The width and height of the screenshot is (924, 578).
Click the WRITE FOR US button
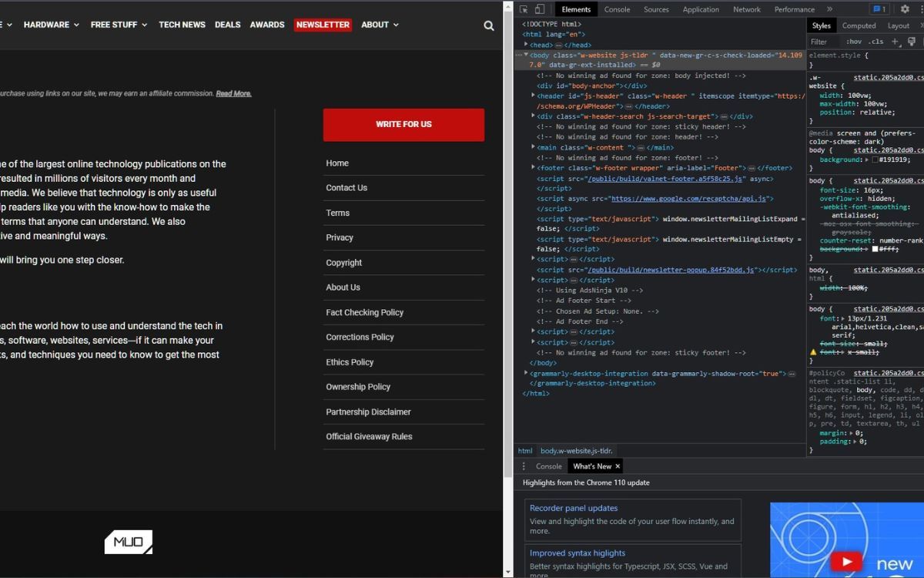pyautogui.click(x=403, y=124)
